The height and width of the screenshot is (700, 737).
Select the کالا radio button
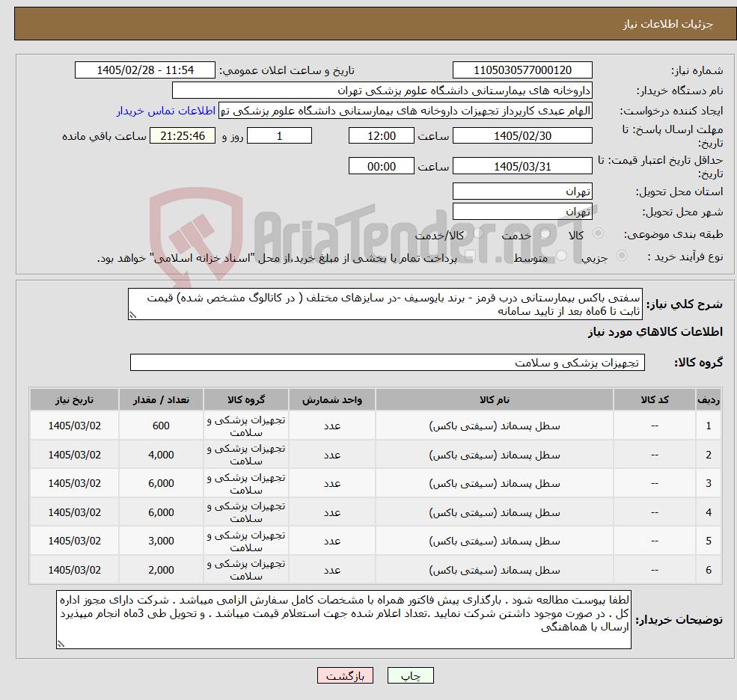(599, 233)
